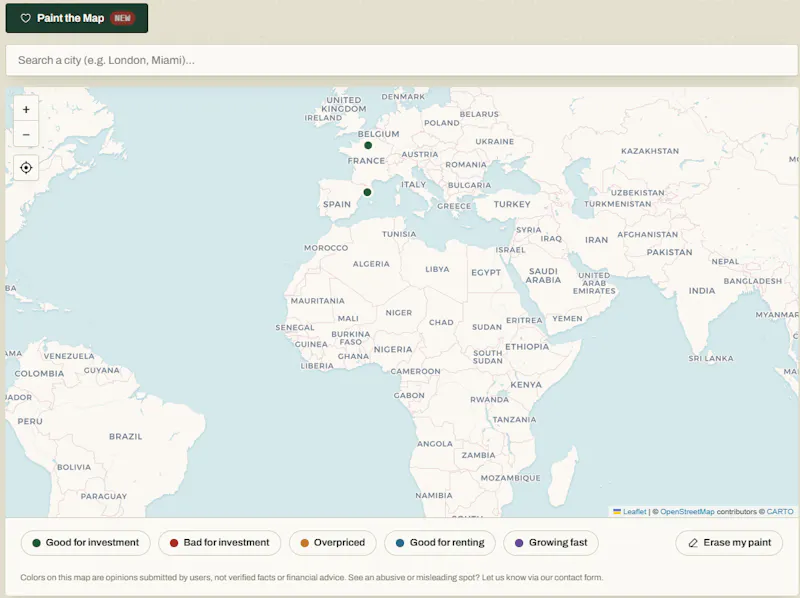Click the eraser icon in Erase my paint
Screen dimensions: 800x598
click(x=693, y=543)
